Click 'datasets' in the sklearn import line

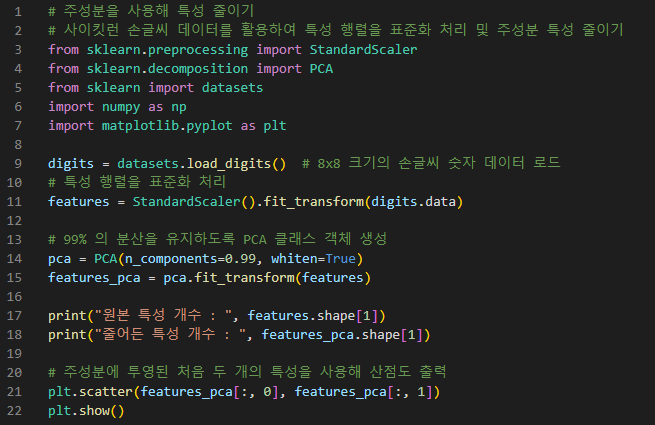(232, 88)
